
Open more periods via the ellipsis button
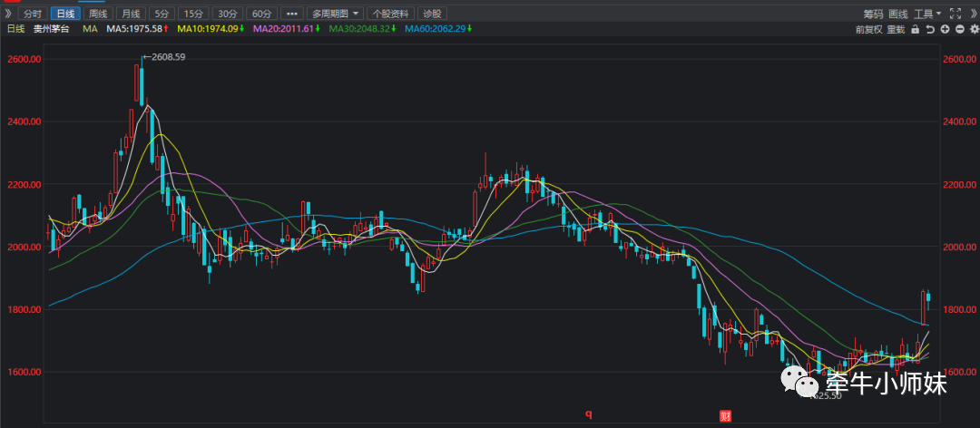[x=292, y=14]
